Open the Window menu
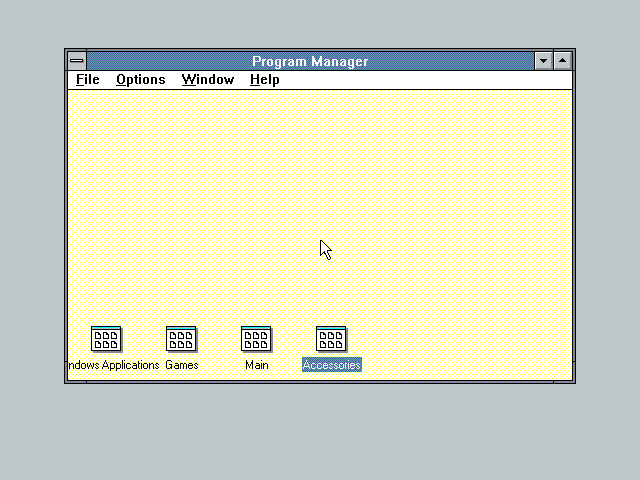 [x=208, y=80]
